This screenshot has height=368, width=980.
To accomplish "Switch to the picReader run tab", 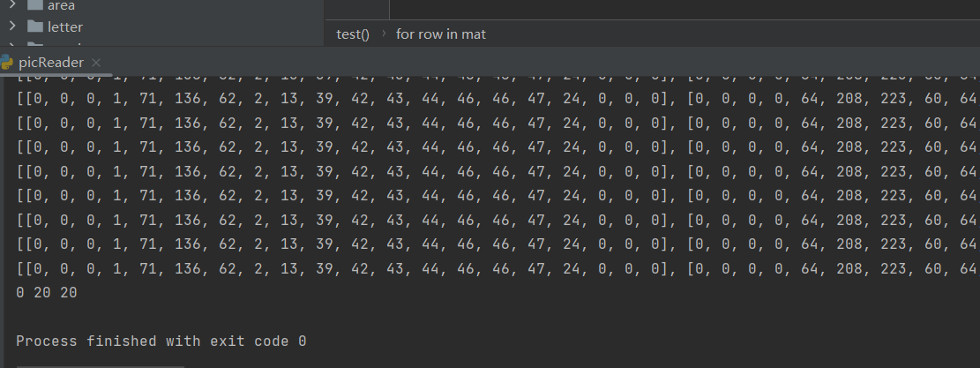I will [x=51, y=63].
